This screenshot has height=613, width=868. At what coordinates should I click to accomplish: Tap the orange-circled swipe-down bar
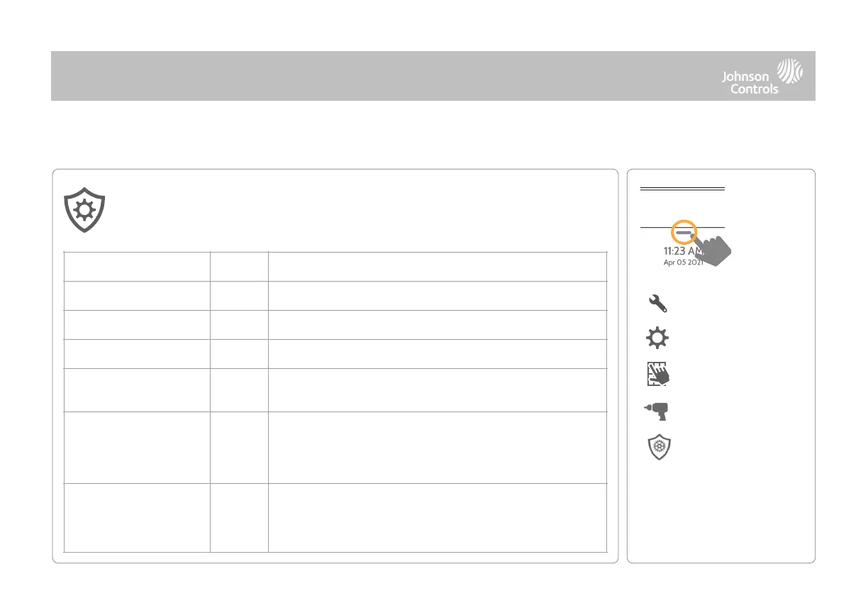click(x=684, y=232)
